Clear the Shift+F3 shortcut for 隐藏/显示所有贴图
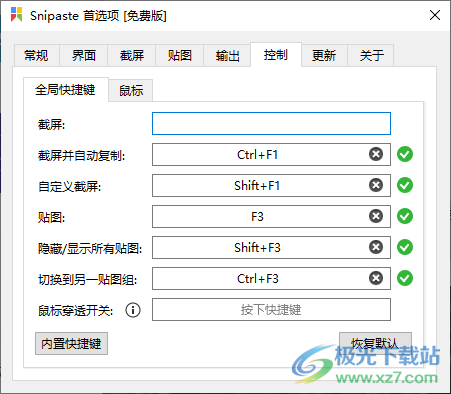The image size is (451, 394). [376, 247]
